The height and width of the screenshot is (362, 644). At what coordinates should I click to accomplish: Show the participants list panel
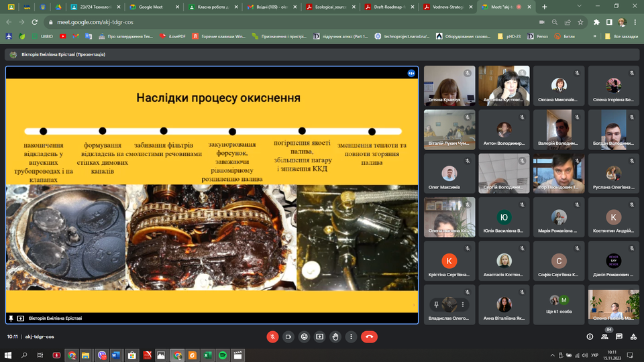point(605,337)
